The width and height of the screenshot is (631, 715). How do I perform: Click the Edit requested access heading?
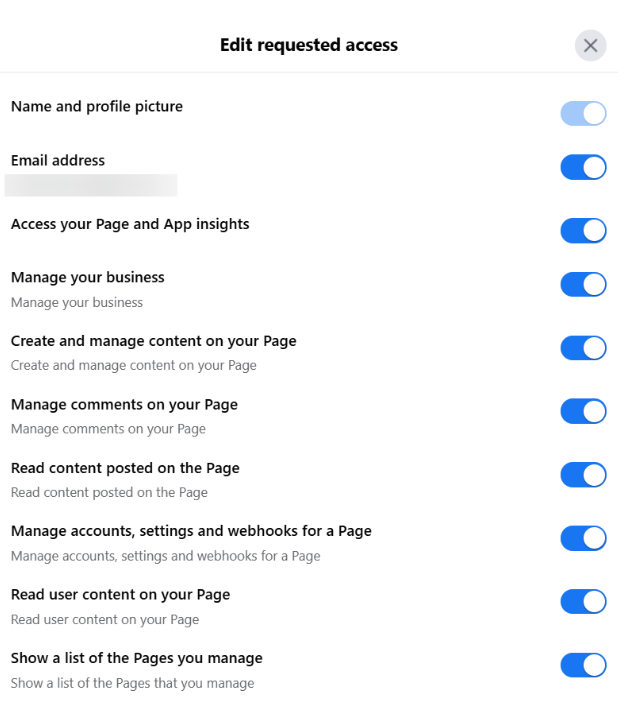click(x=309, y=45)
